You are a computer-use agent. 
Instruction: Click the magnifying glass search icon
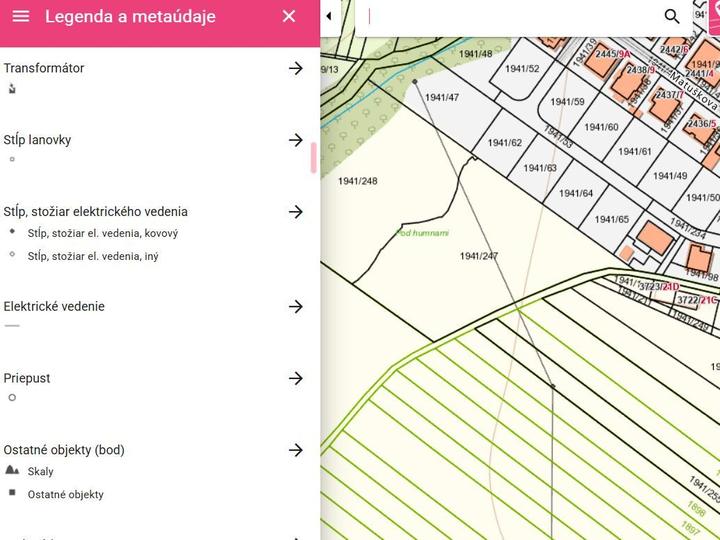672,16
